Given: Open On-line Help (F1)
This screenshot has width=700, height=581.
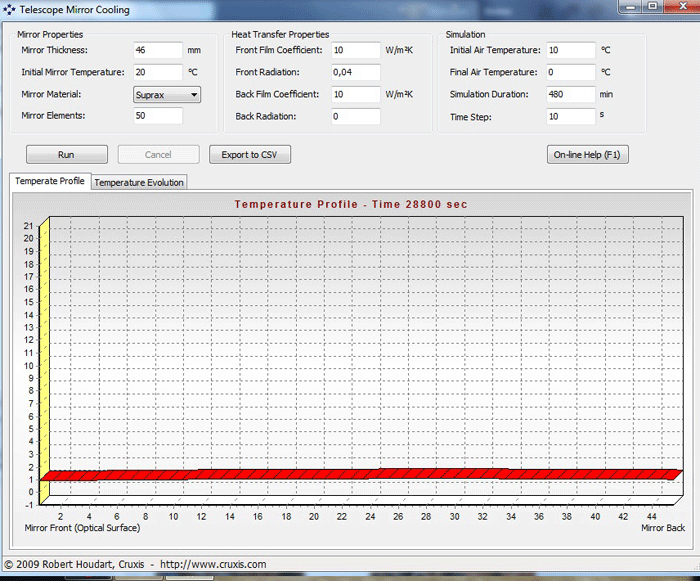Looking at the screenshot, I should pyautogui.click(x=588, y=155).
